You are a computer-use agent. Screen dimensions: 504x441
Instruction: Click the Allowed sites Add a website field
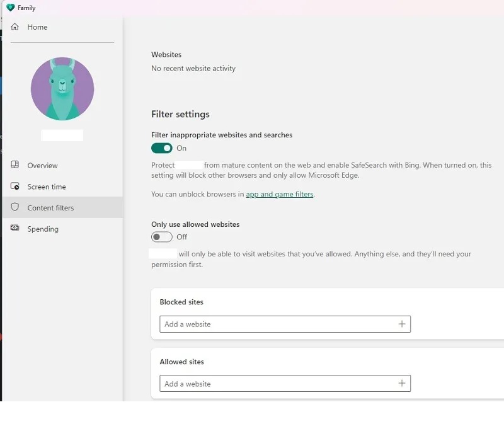(252, 383)
